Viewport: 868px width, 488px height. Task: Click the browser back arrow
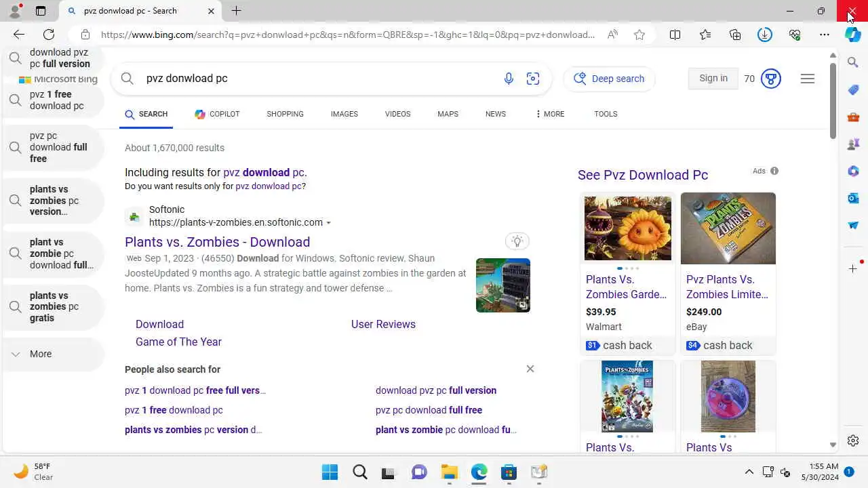(x=19, y=35)
